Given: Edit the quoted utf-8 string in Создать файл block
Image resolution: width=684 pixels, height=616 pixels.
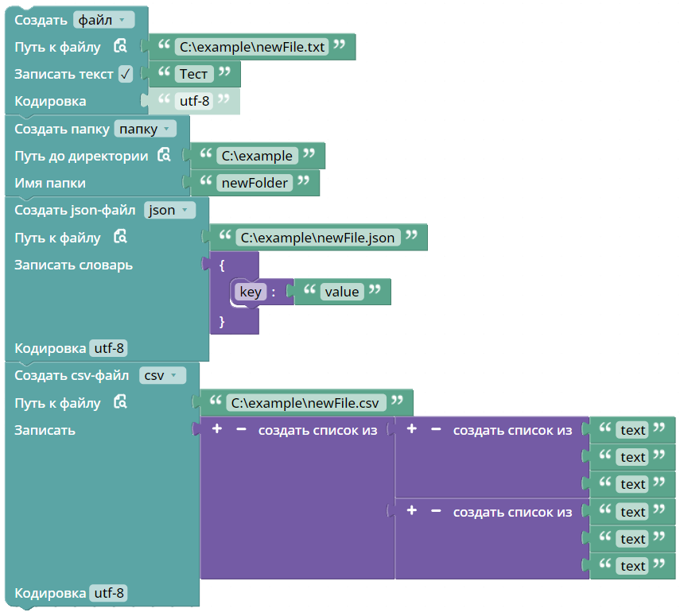Looking at the screenshot, I should [x=194, y=101].
